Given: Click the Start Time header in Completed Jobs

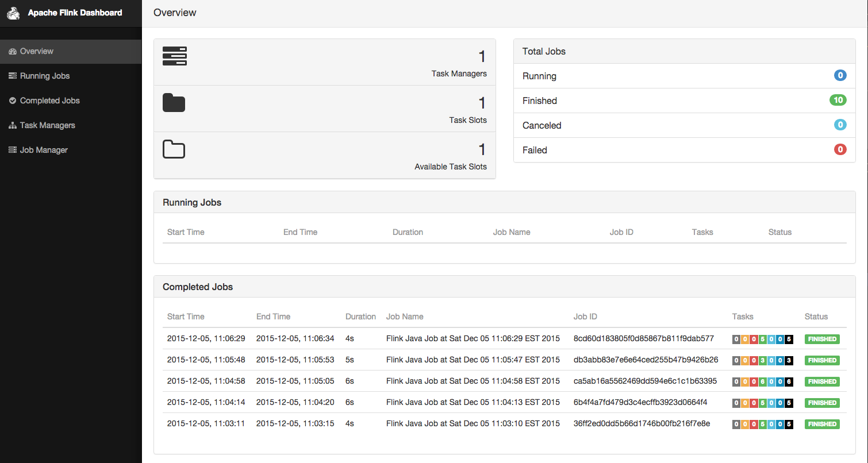Looking at the screenshot, I should tap(186, 317).
